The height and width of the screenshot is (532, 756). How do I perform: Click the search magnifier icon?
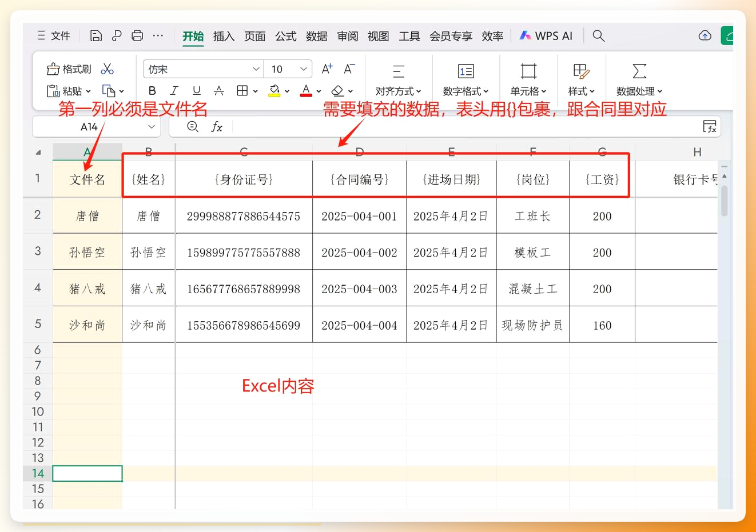click(598, 36)
